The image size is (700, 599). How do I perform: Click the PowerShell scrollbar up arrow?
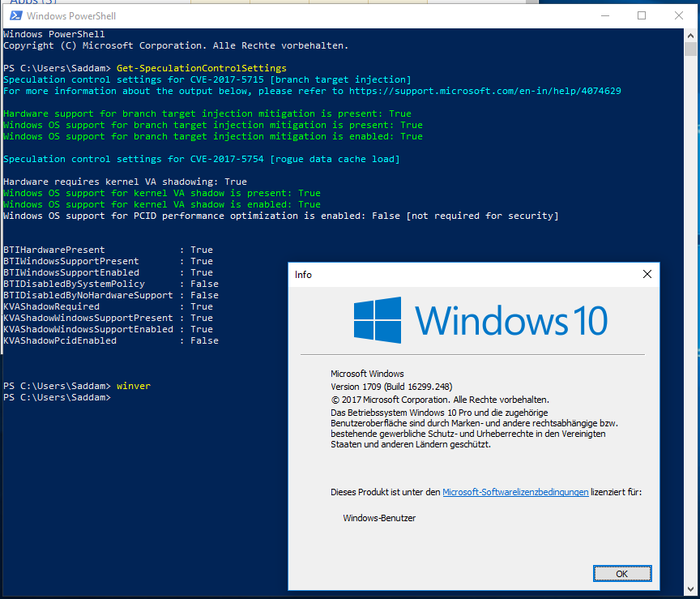[690, 36]
